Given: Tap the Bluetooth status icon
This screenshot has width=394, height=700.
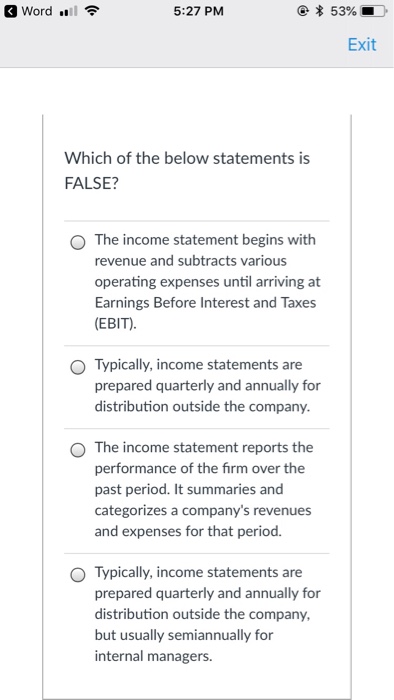Looking at the screenshot, I should [x=319, y=12].
